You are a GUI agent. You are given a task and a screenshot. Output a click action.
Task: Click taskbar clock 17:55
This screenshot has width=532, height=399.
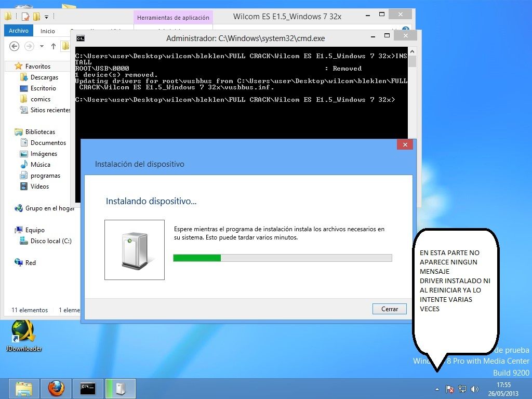click(503, 385)
